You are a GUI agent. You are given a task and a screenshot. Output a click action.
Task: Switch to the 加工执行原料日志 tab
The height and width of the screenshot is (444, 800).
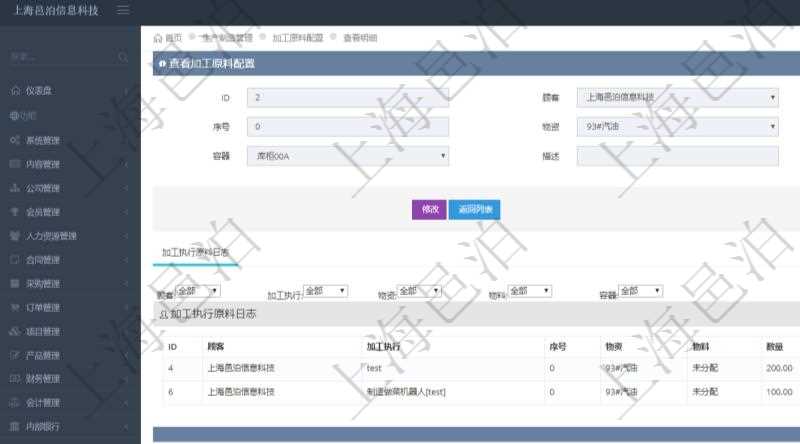coord(195,253)
